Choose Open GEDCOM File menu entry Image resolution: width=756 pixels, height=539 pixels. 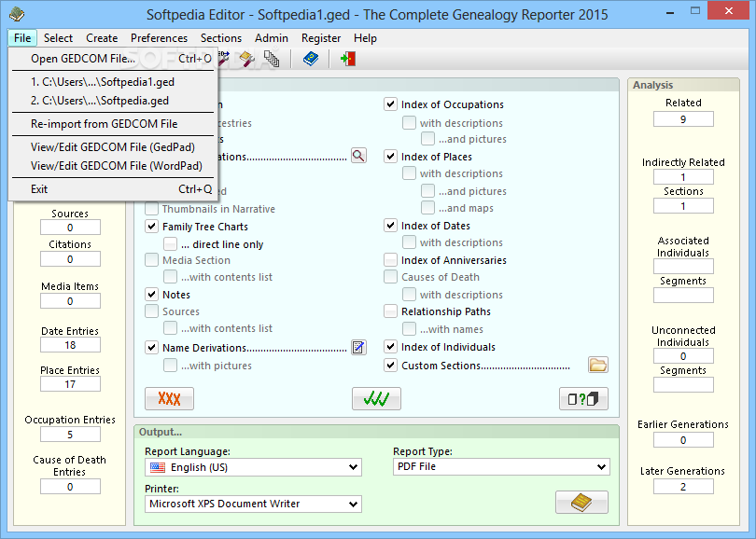[113, 59]
